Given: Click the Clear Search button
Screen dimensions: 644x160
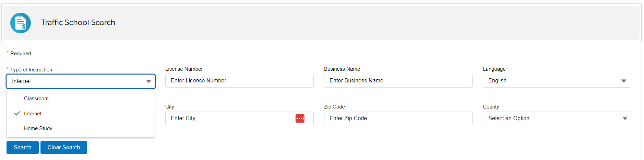Looking at the screenshot, I should tap(64, 147).
